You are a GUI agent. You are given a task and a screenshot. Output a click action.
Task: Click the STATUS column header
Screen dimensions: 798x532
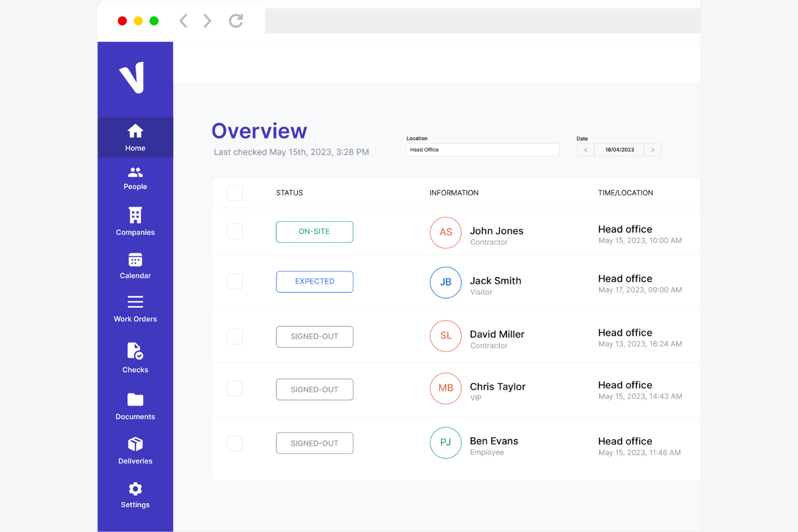289,192
